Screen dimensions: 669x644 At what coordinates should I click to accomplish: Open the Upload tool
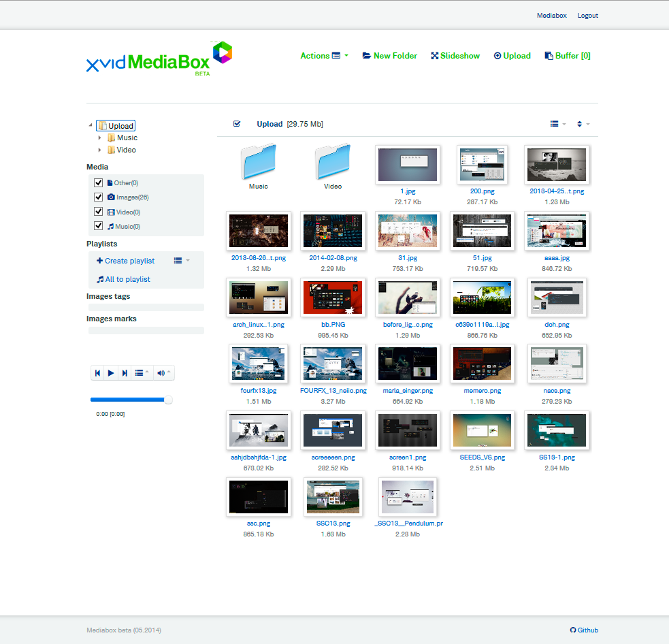pyautogui.click(x=512, y=56)
